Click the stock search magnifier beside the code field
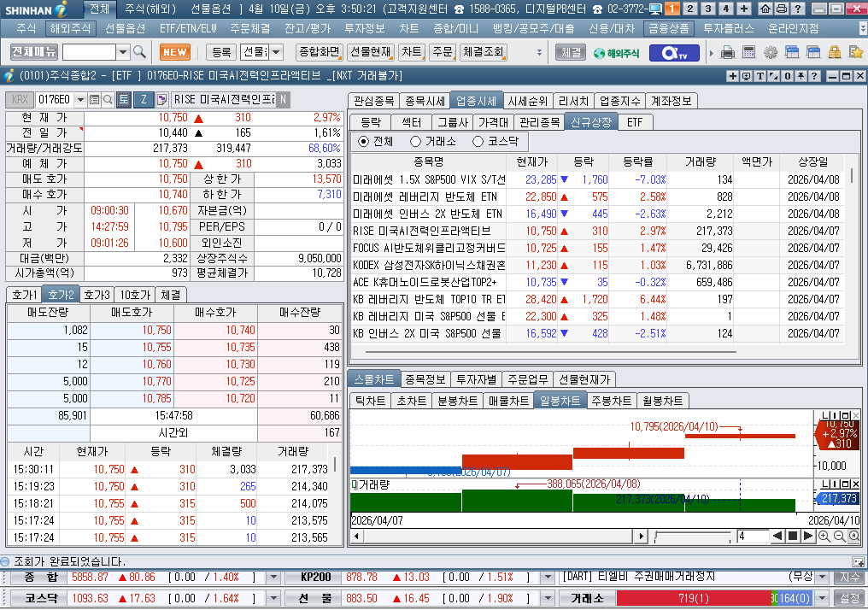 108,100
